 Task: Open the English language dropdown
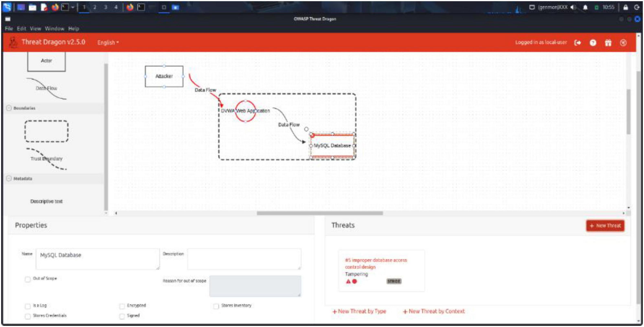click(x=108, y=43)
